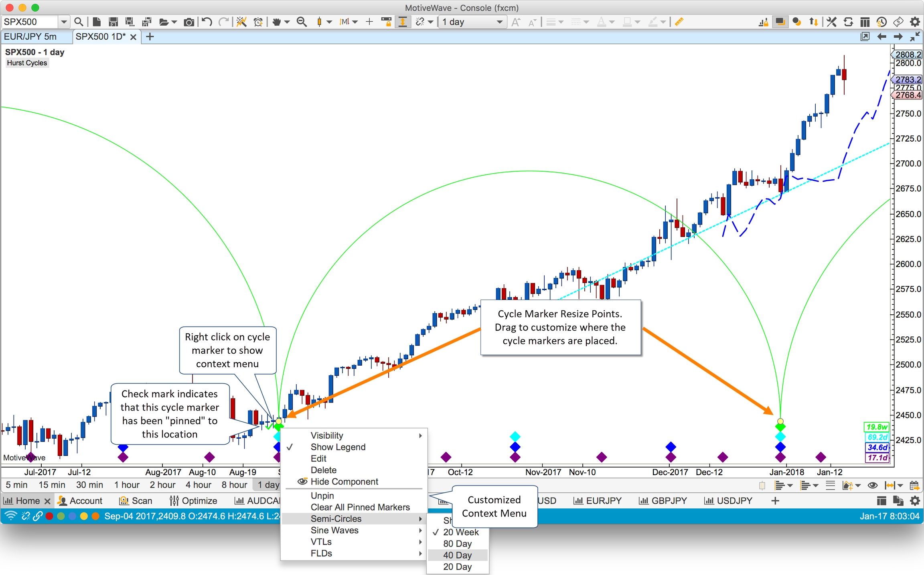The height and width of the screenshot is (575, 924).
Task: Open the Account page tab
Action: 80,501
